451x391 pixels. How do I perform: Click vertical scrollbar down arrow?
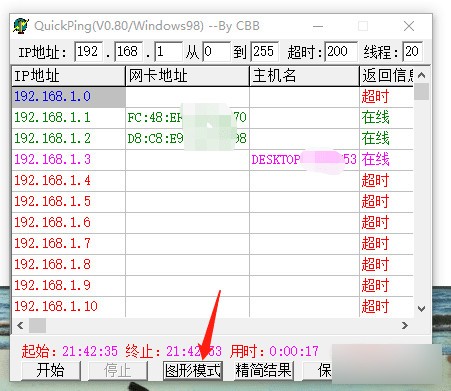(x=421, y=309)
